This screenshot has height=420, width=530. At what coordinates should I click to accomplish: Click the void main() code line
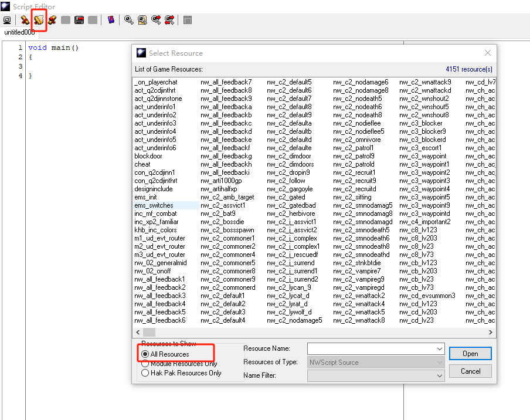[x=53, y=48]
